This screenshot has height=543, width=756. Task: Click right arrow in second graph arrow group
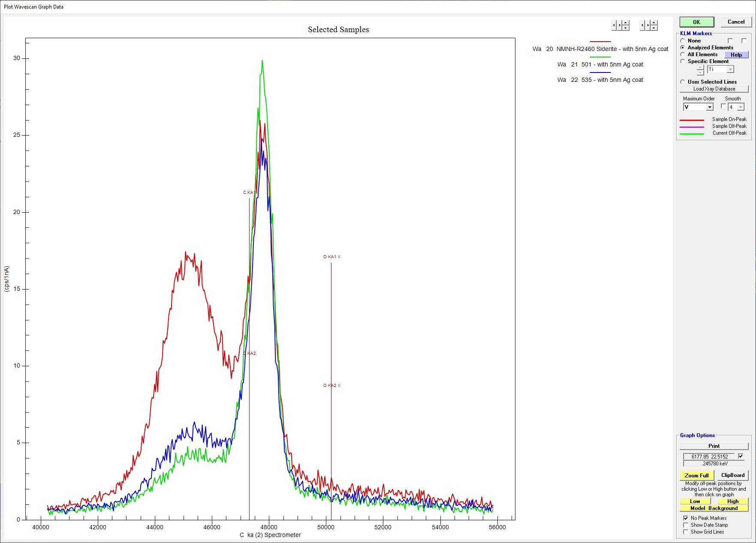(648, 25)
